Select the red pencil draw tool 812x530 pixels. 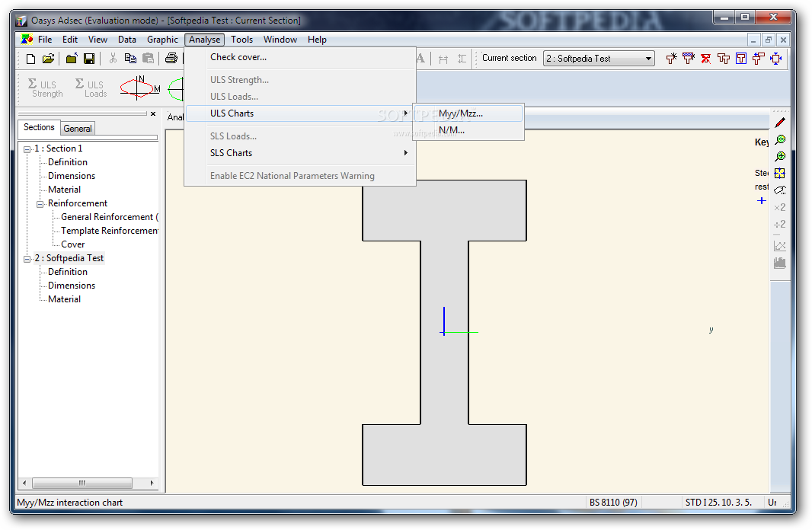point(780,123)
